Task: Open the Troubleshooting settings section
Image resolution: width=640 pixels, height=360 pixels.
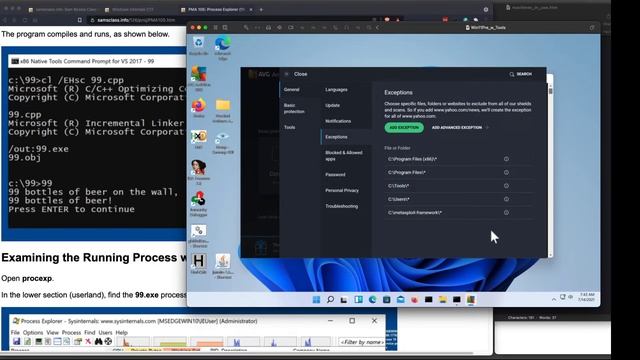Action: pos(341,206)
